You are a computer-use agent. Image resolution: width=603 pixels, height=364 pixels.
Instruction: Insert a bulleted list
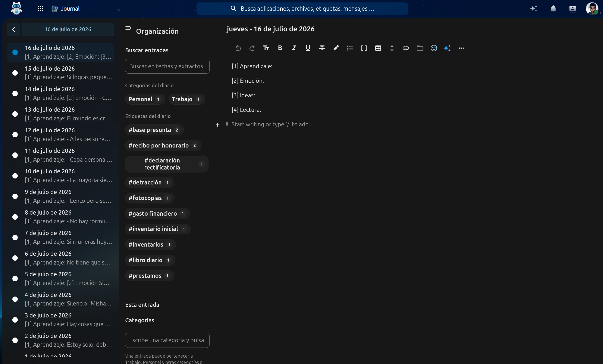tap(350, 48)
